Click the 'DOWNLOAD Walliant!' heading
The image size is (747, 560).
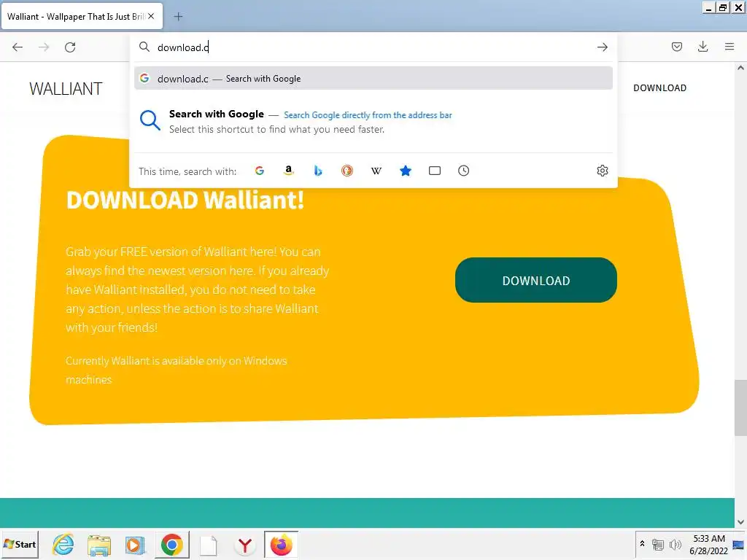(185, 200)
